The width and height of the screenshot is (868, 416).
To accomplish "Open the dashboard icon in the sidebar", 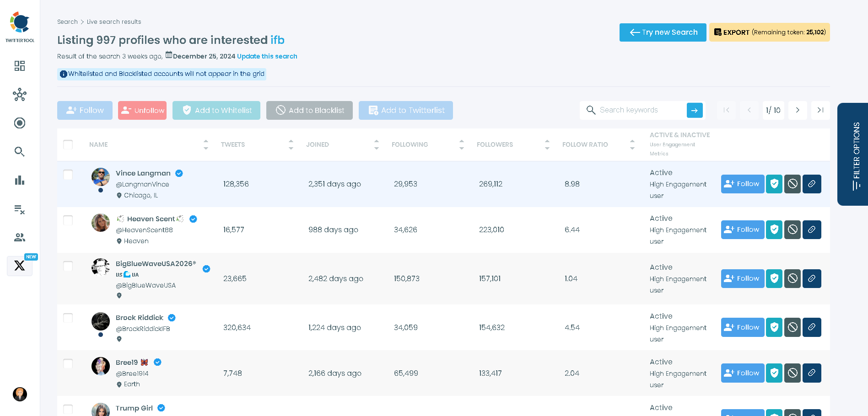I will pos(19,66).
